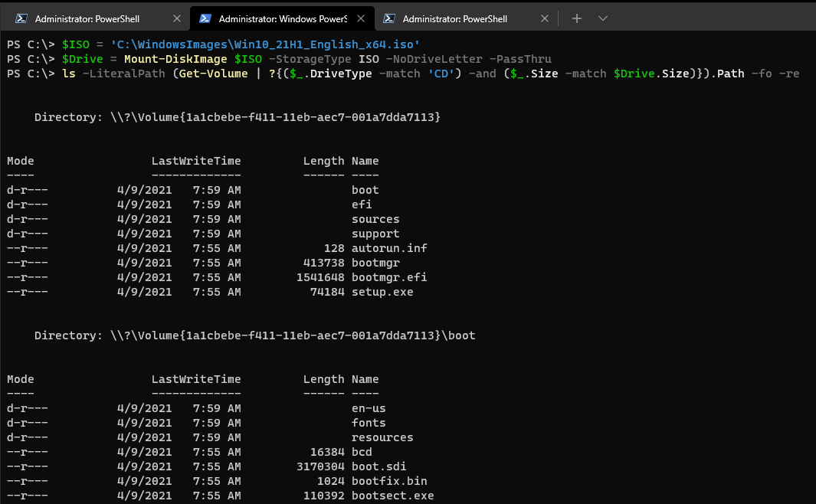Click the sources directory name

[x=375, y=218]
